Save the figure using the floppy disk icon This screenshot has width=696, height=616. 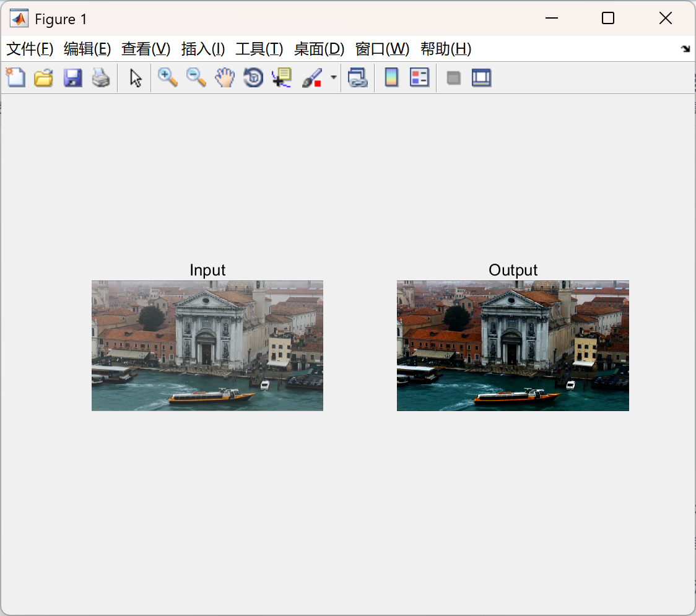click(x=72, y=77)
